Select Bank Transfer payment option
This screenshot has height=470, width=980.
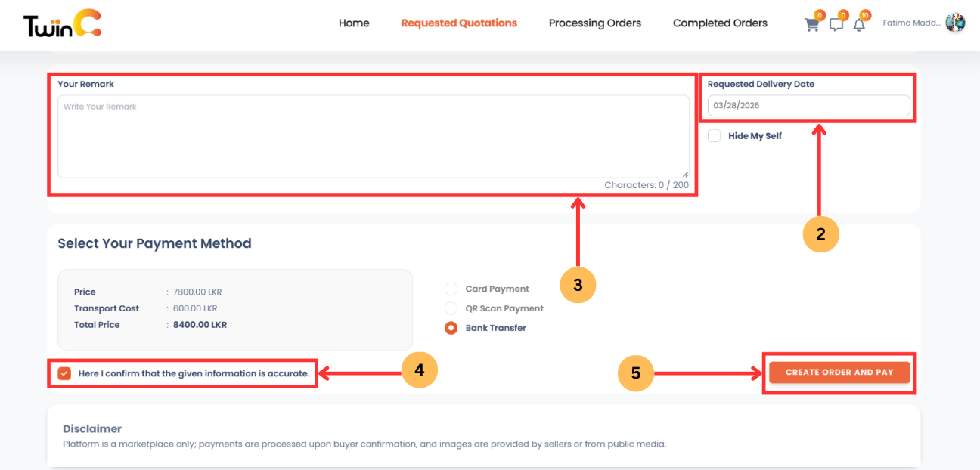(451, 327)
